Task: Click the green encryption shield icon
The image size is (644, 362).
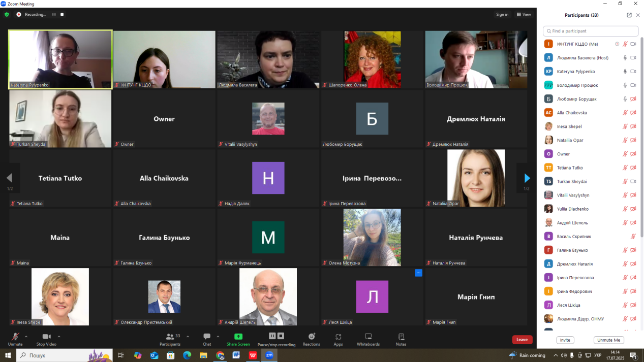Action: [7, 15]
